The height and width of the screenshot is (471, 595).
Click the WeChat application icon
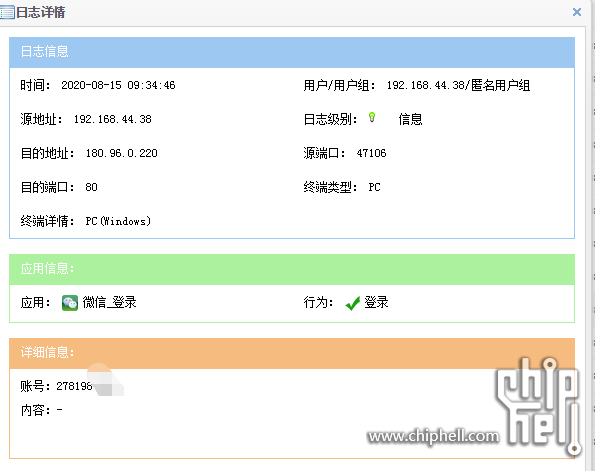coord(70,303)
